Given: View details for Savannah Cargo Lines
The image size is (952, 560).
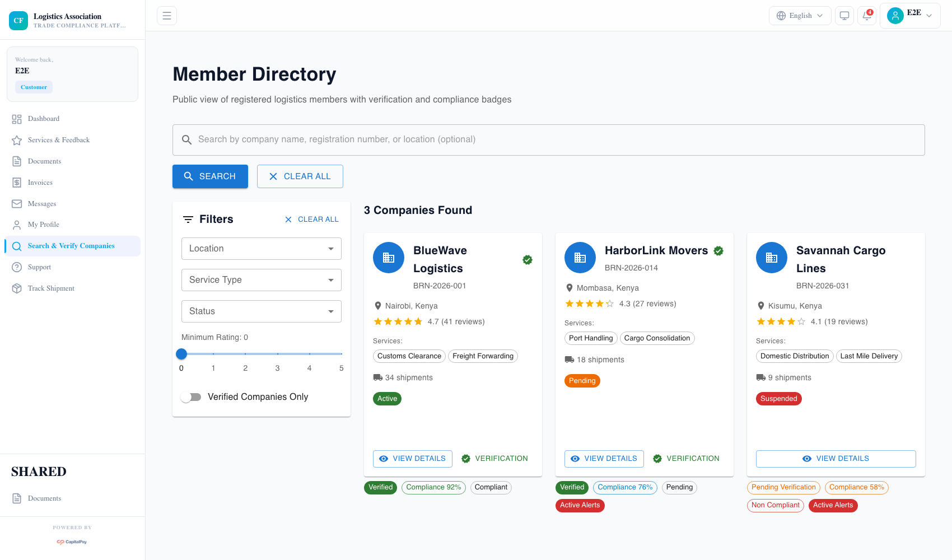Looking at the screenshot, I should click(836, 458).
